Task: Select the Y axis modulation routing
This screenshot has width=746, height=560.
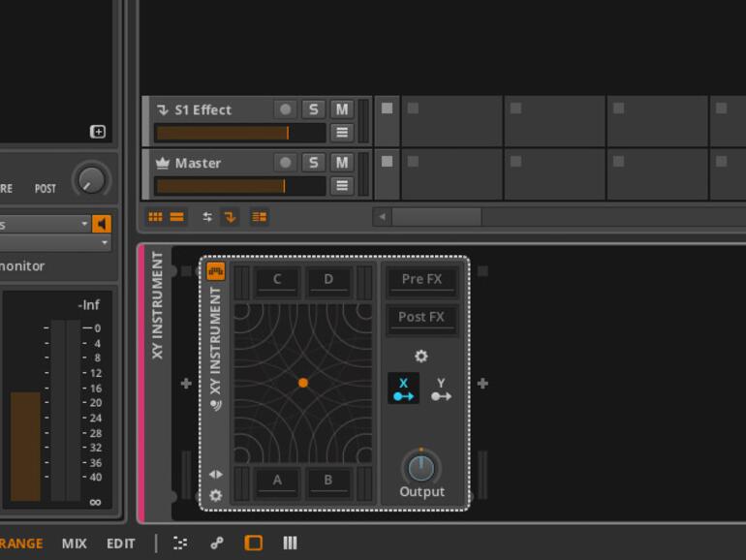Action: click(441, 389)
